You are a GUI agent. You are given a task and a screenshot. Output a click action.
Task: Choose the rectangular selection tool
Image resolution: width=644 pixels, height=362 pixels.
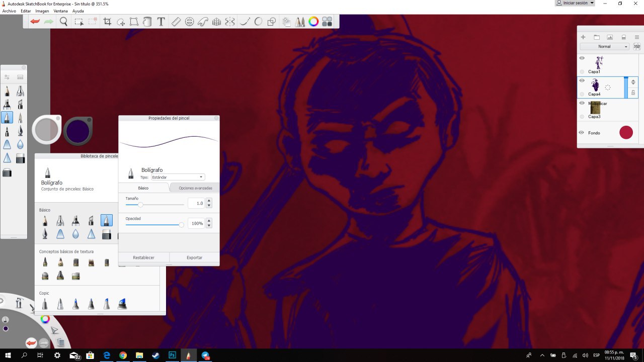[79, 22]
